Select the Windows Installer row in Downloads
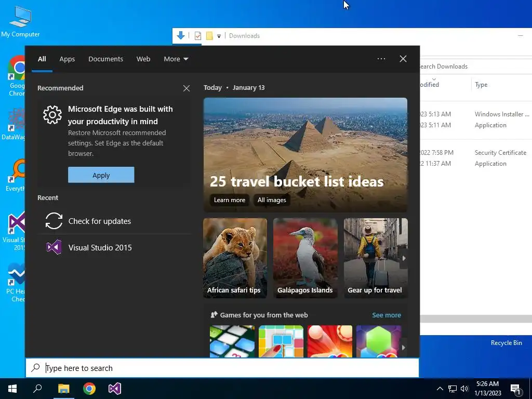The height and width of the screenshot is (399, 532). pos(476,114)
